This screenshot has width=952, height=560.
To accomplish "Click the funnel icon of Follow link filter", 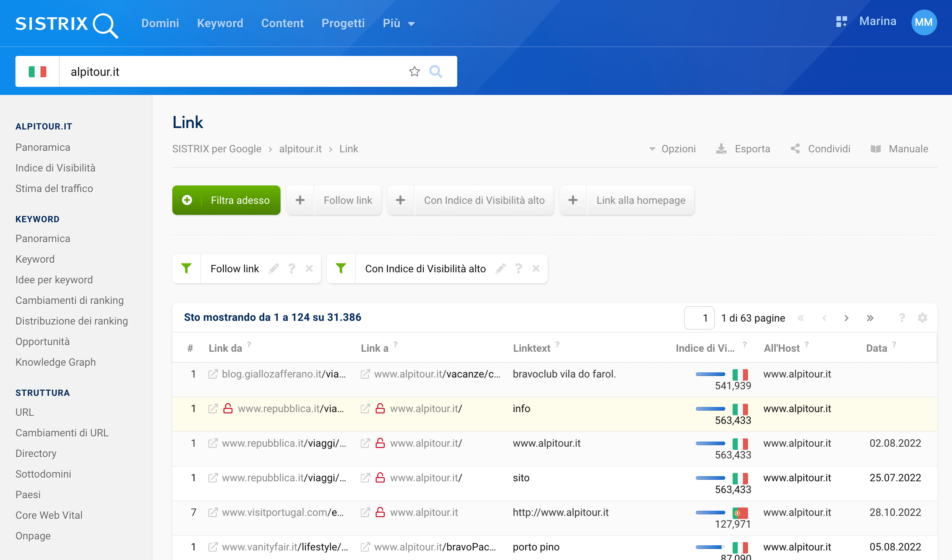I will pos(186,269).
